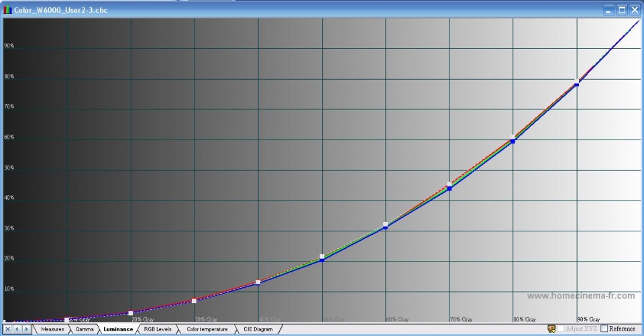Click the www.homecinema-fr.com watermark text
Screen dimensions: 644x336
[x=580, y=296]
